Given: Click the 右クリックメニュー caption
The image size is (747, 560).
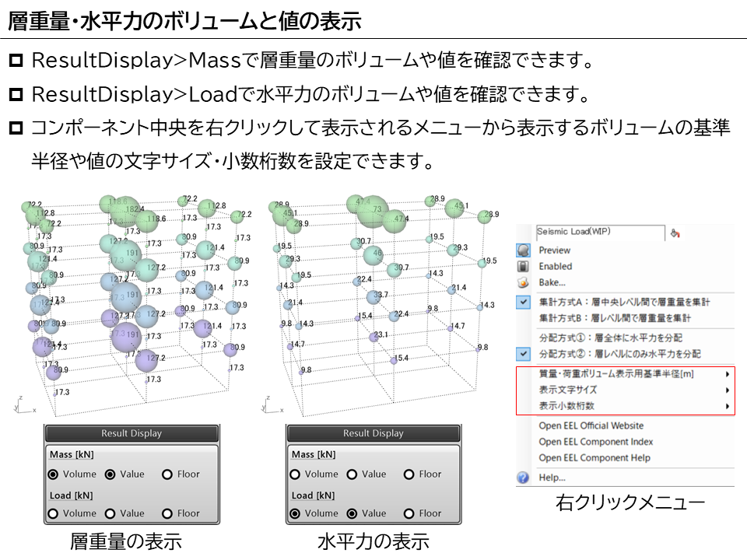Looking at the screenshot, I should point(630,502).
